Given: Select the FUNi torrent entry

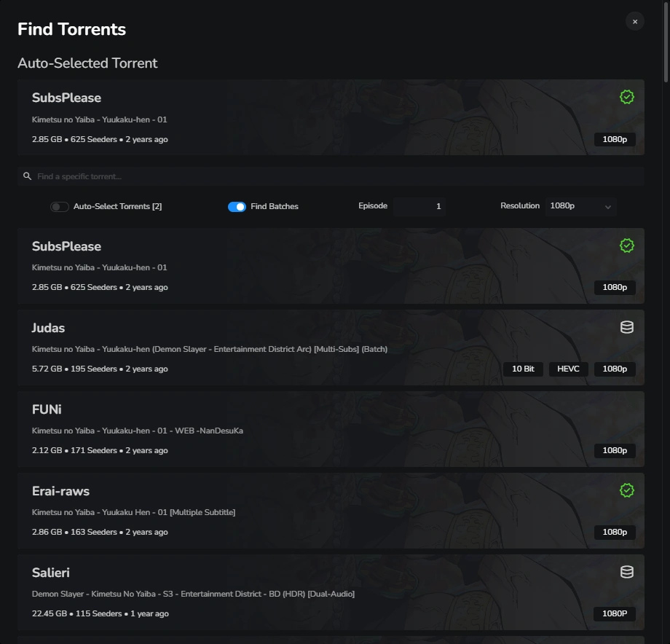Looking at the screenshot, I should pyautogui.click(x=291, y=429).
